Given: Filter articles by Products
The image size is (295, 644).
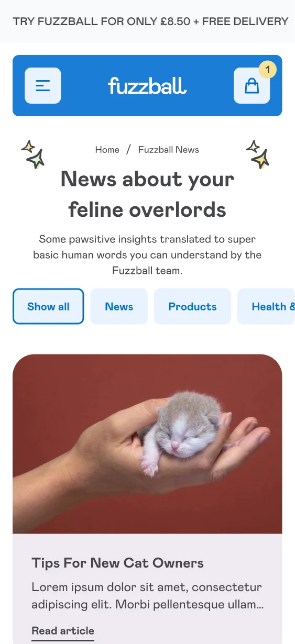Looking at the screenshot, I should pyautogui.click(x=192, y=306).
